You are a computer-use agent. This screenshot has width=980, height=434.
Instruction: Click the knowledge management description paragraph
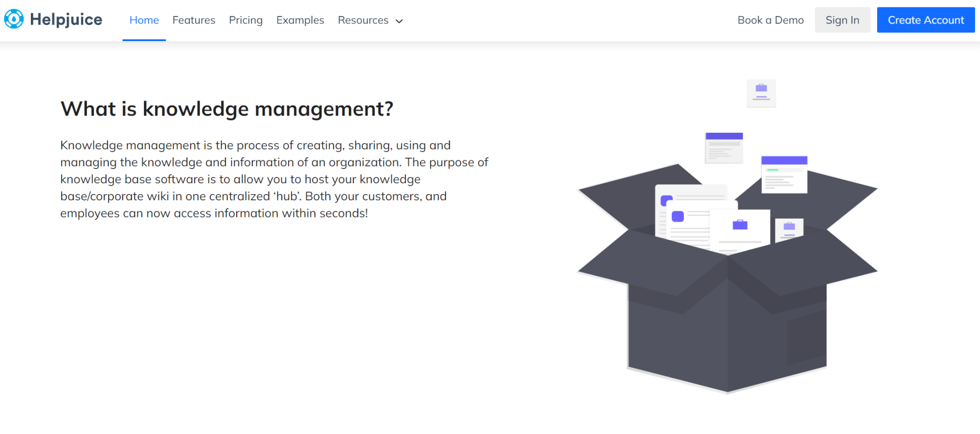pos(274,179)
